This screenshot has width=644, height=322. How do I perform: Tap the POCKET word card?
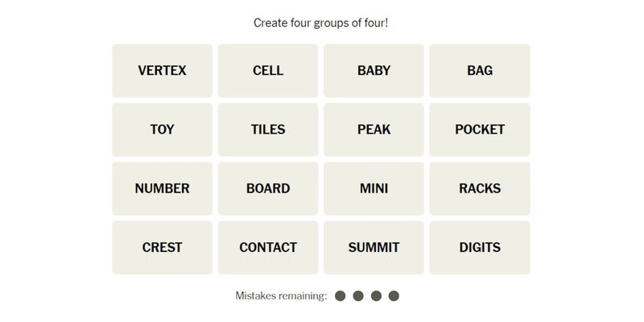480,130
